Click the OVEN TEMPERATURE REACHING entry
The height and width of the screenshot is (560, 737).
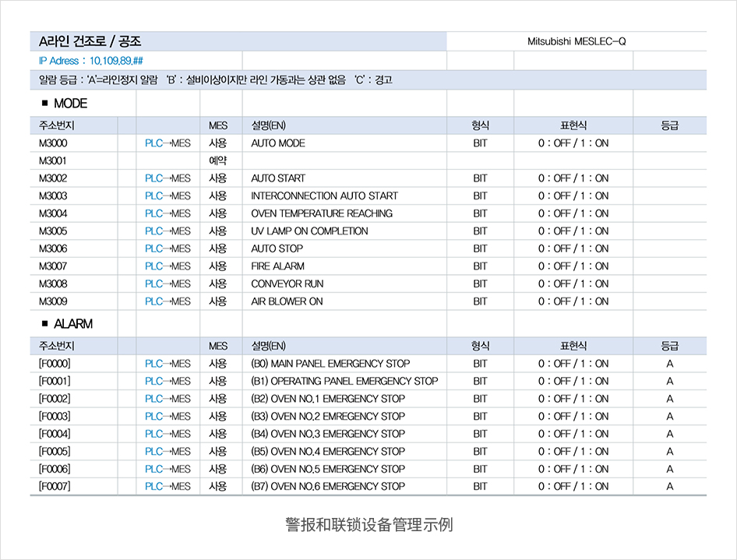(321, 213)
